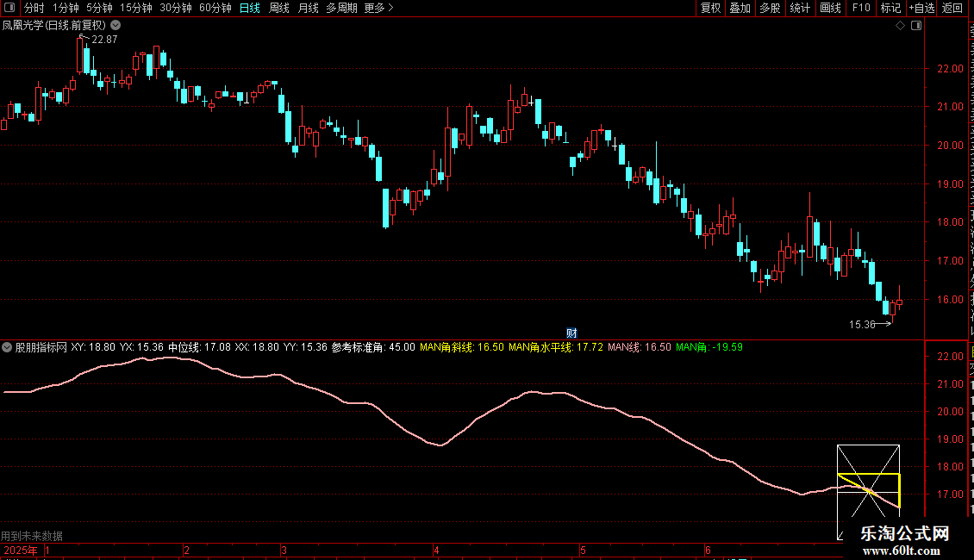Click the MAN线: 16.50 value
This screenshot has width=974, height=560.
[640, 347]
